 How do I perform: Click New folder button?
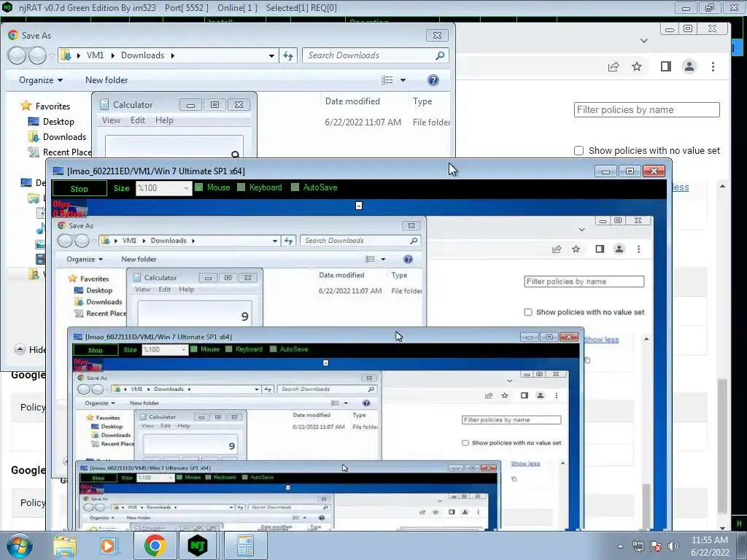107,80
